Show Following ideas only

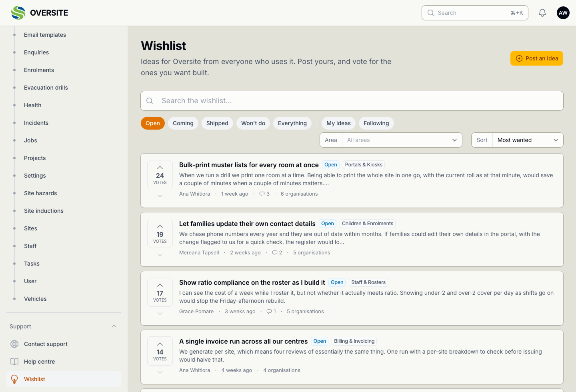[x=376, y=123]
